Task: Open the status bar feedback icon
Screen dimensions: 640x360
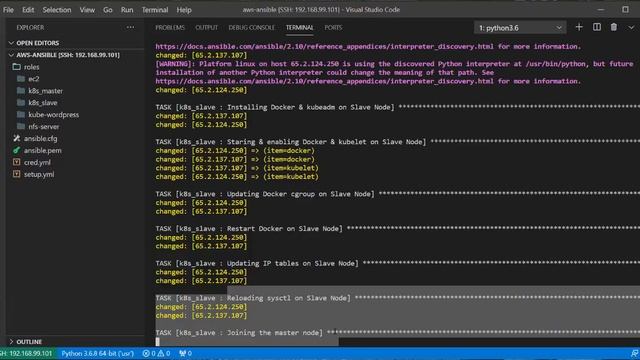Action: pos(634,353)
